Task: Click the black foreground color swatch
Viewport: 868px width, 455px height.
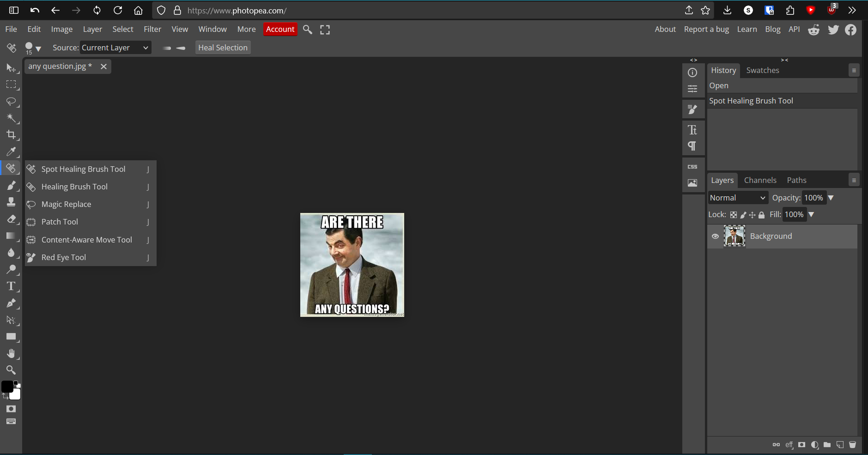Action: coord(7,387)
